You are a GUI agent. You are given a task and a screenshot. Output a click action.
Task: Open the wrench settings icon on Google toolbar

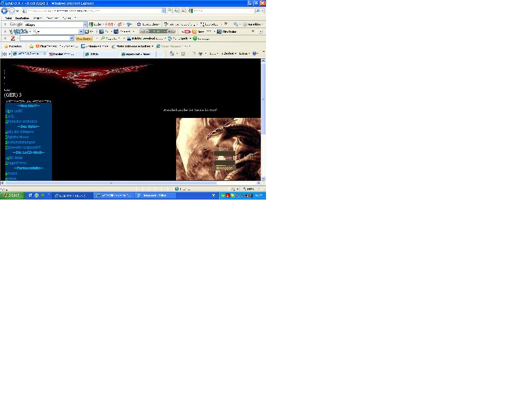coord(235,24)
